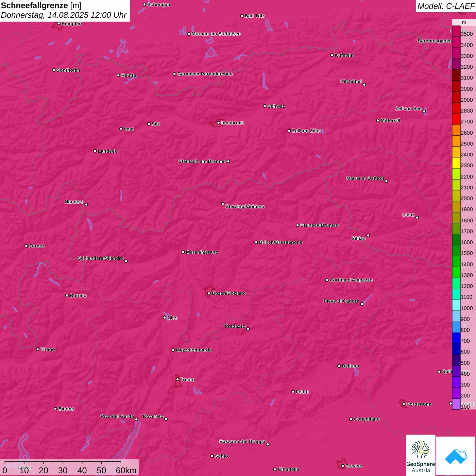
Task: Click the blue mountain-cloud logo
Action: tap(456, 456)
